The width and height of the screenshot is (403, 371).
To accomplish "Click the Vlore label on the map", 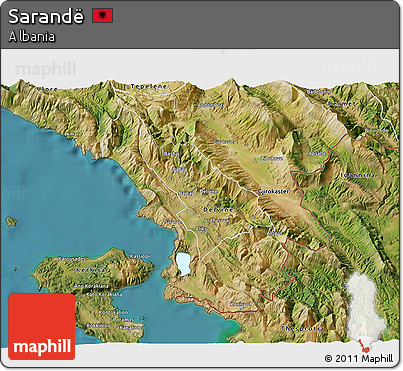I will pyautogui.click(x=47, y=89).
